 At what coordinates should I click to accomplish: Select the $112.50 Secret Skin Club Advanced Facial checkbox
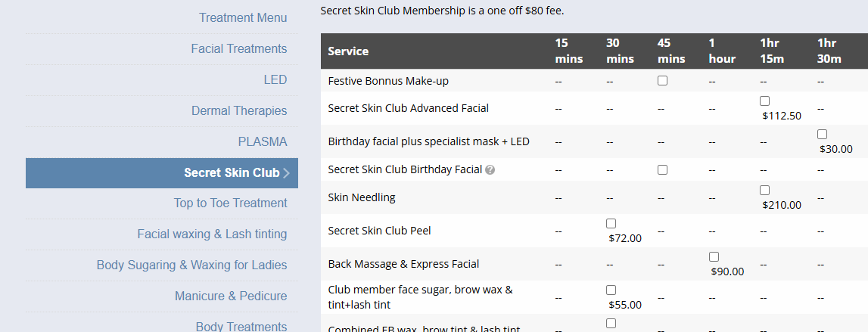coord(764,101)
